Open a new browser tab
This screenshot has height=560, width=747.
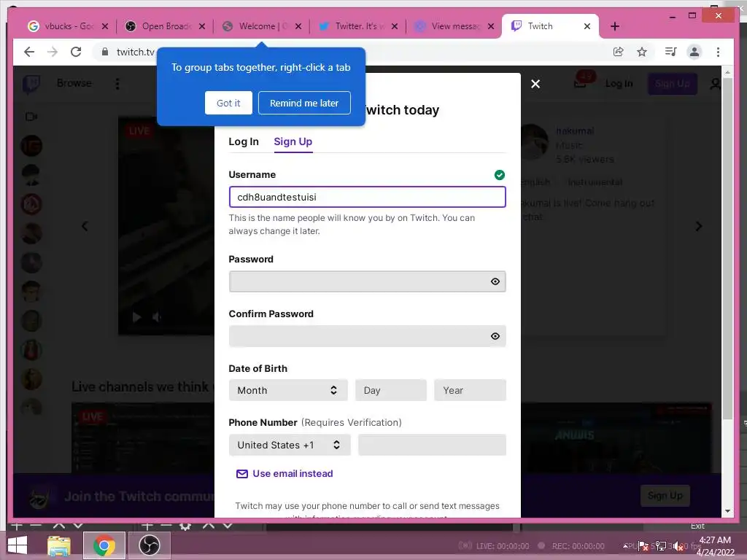point(614,26)
